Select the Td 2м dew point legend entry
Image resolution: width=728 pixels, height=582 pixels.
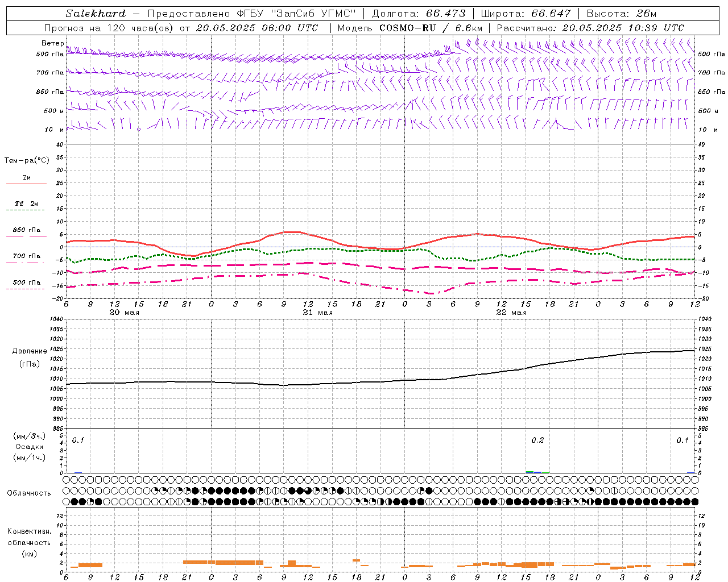pos(26,203)
